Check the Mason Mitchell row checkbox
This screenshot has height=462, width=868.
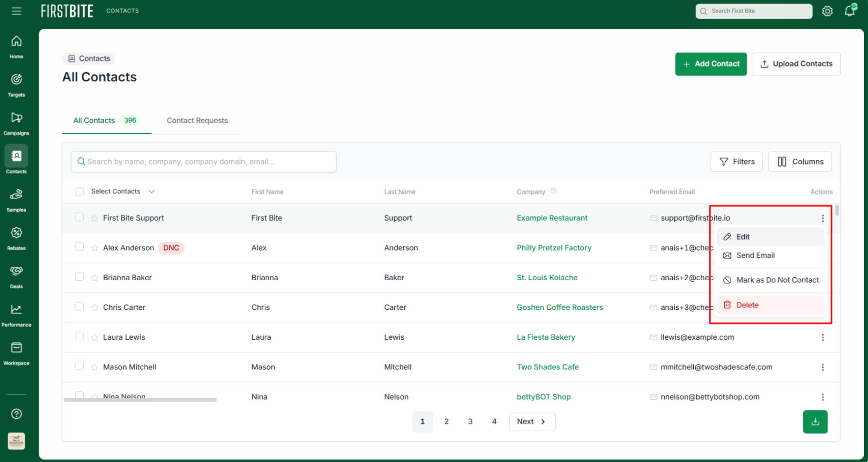pyautogui.click(x=79, y=366)
